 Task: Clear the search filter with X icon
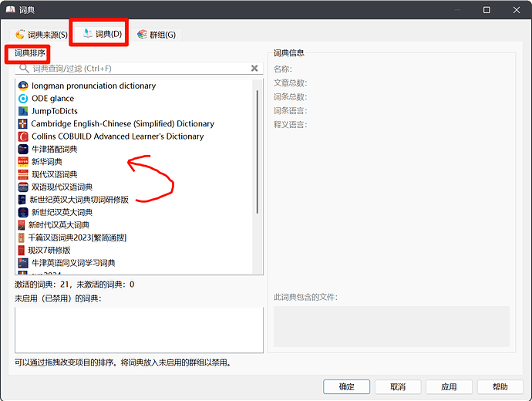pyautogui.click(x=254, y=69)
